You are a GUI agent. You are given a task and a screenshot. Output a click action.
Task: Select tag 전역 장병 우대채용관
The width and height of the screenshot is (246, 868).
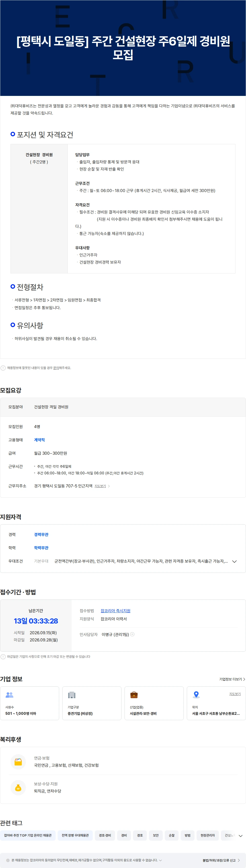[75, 835]
